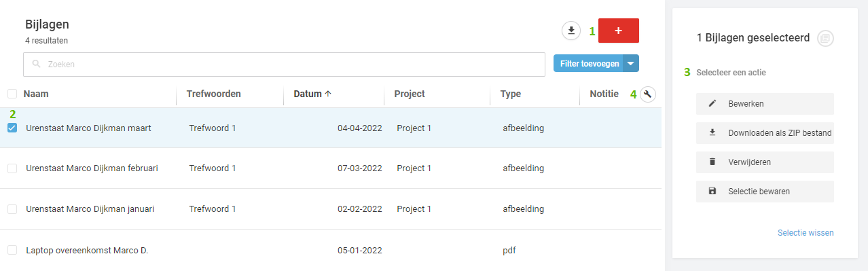Click the pencil icon for Bewerken
The height and width of the screenshot is (271, 868).
point(712,104)
